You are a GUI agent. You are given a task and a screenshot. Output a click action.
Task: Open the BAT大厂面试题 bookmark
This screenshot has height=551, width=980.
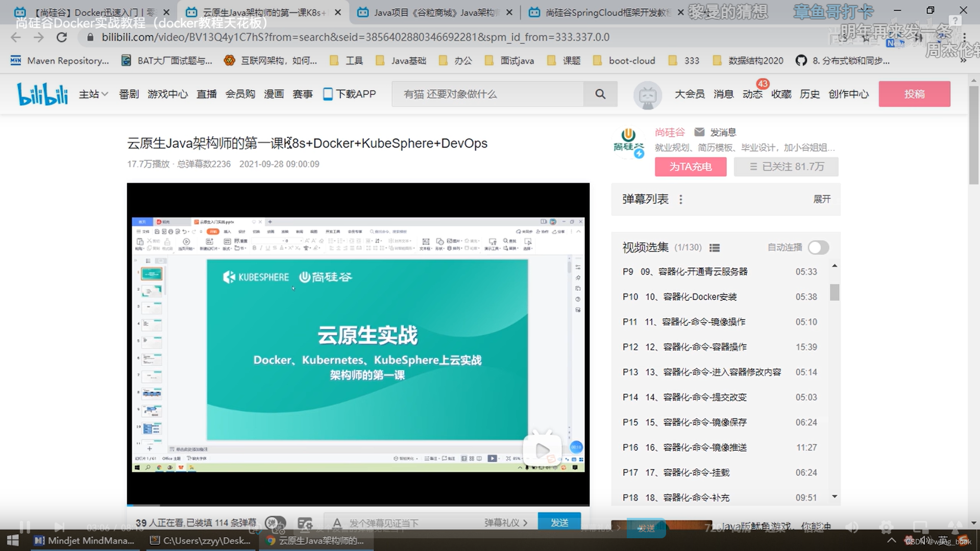point(167,61)
